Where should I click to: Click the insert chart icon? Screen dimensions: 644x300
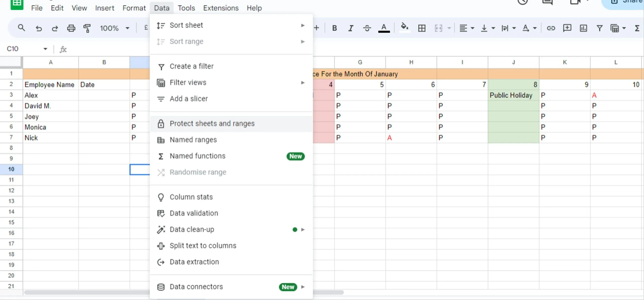coord(583,28)
